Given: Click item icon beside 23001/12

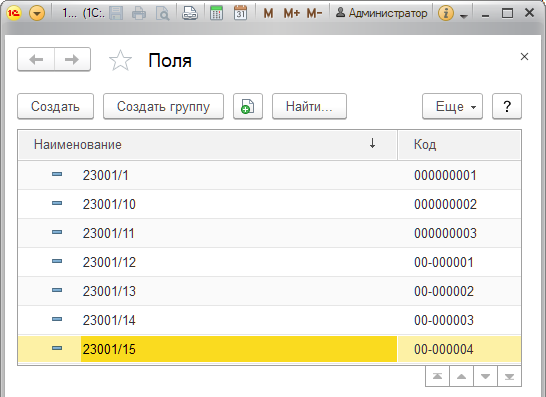Looking at the screenshot, I should tap(57, 261).
